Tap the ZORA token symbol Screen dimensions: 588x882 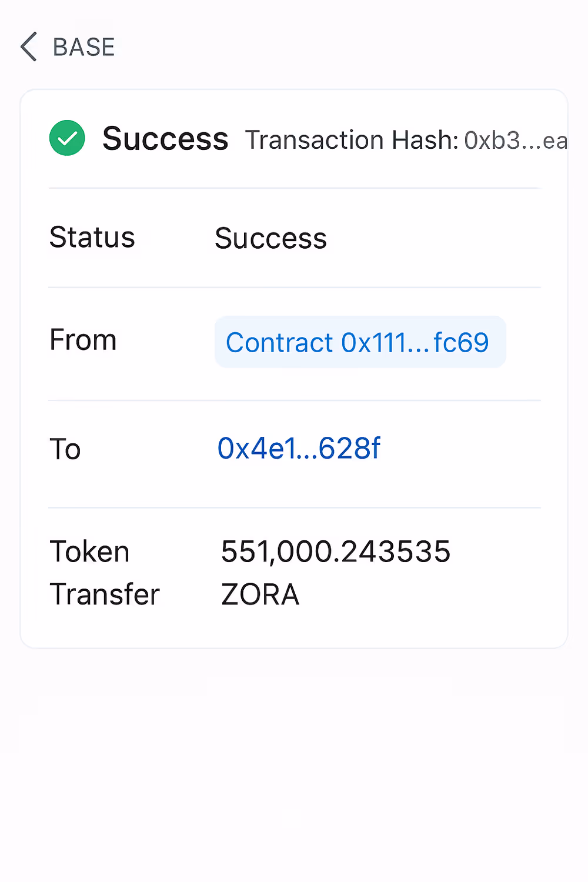tap(260, 594)
